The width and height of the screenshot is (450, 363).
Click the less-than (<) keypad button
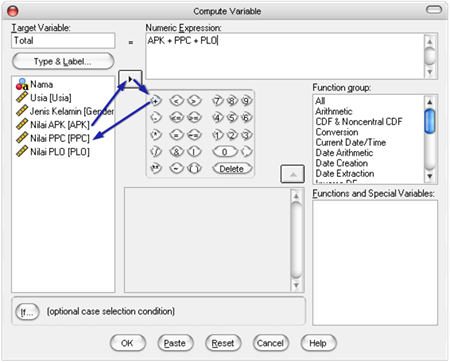[x=177, y=100]
